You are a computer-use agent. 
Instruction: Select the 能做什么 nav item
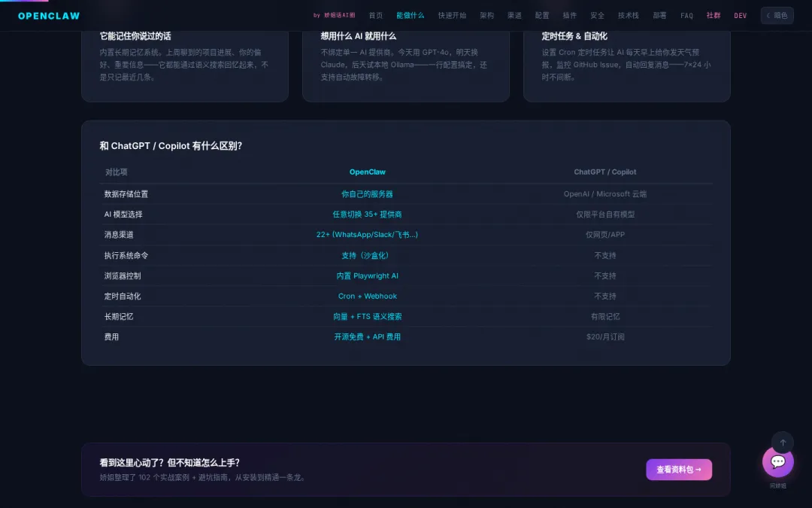pyautogui.click(x=411, y=16)
